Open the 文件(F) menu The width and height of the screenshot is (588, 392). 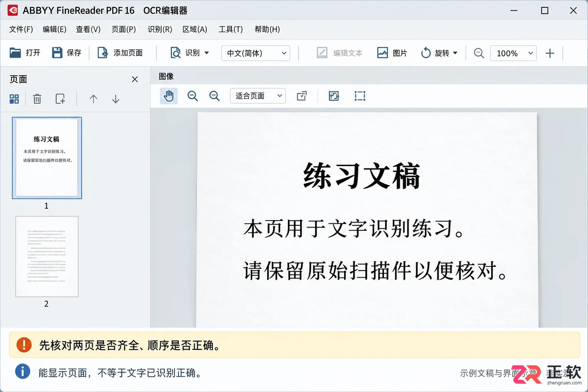pyautogui.click(x=21, y=29)
